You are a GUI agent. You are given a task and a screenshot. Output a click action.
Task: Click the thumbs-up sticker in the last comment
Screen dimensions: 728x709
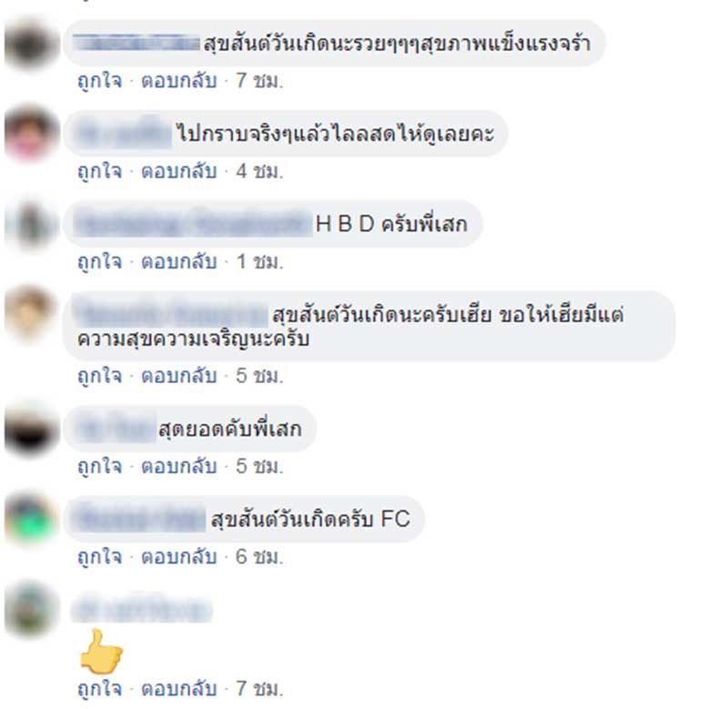[101, 651]
